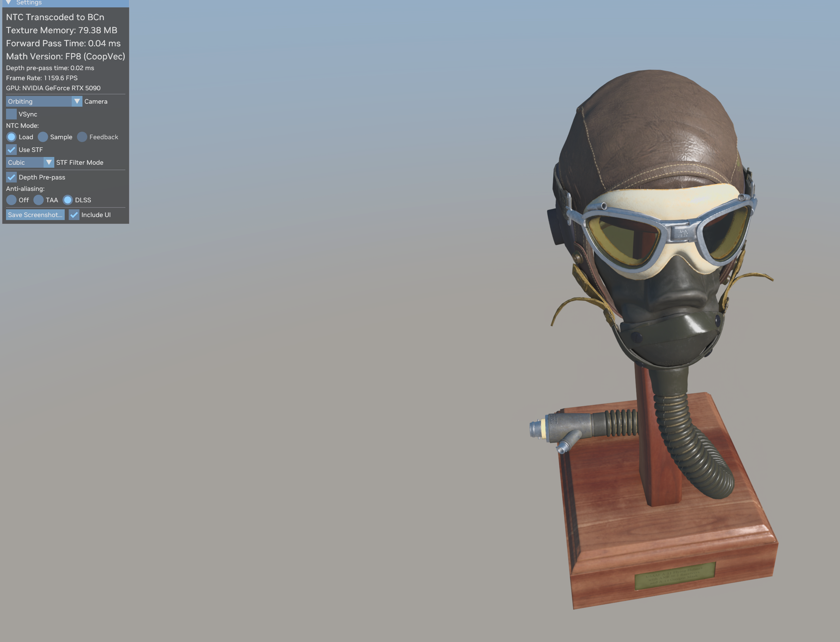Click the 'NTC Mode:' label

22,125
